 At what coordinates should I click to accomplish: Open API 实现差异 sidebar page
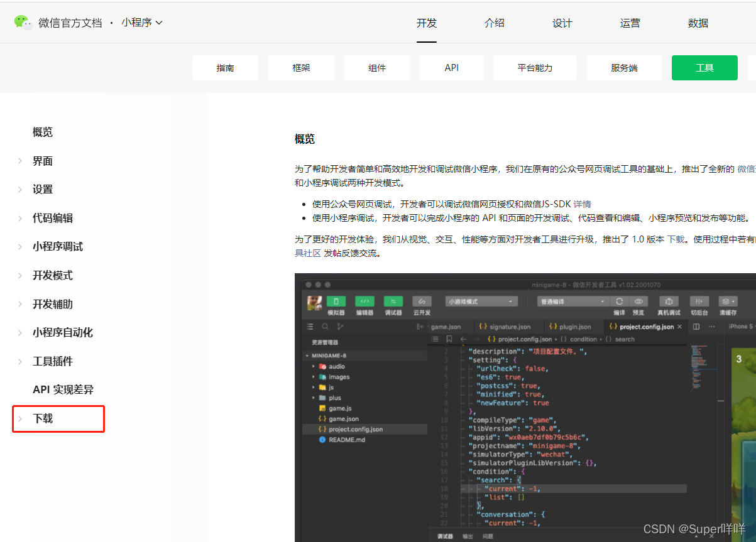[63, 390]
